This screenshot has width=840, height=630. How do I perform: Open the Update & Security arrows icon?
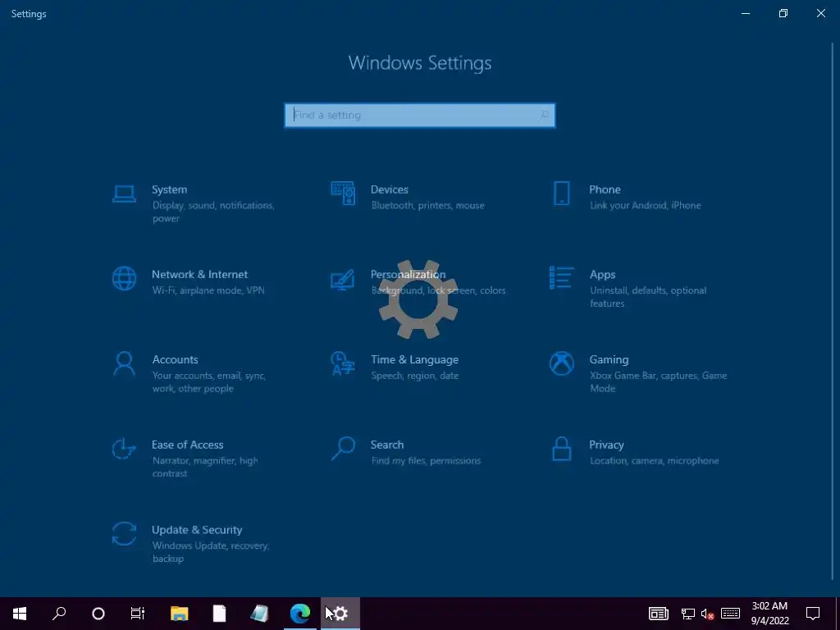(124, 534)
